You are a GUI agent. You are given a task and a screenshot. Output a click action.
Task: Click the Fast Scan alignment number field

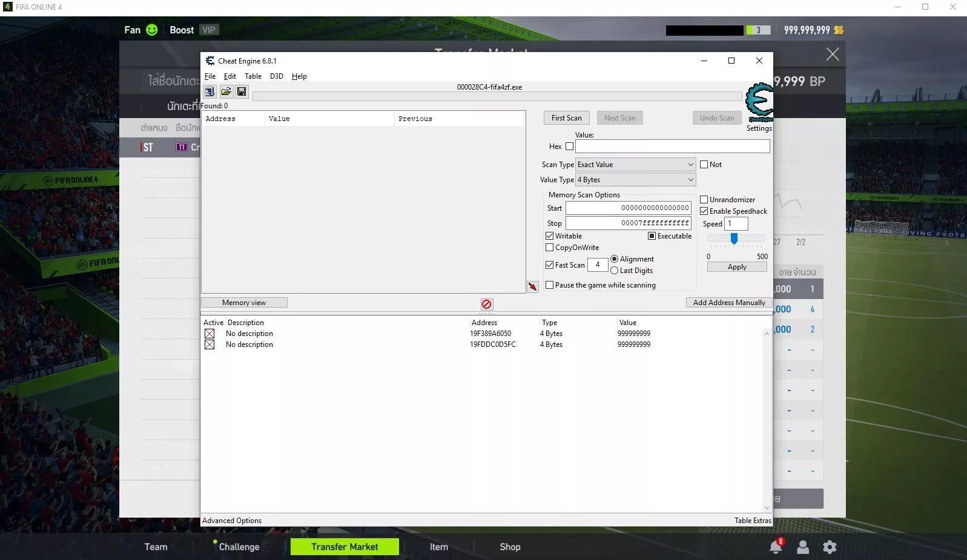point(598,265)
